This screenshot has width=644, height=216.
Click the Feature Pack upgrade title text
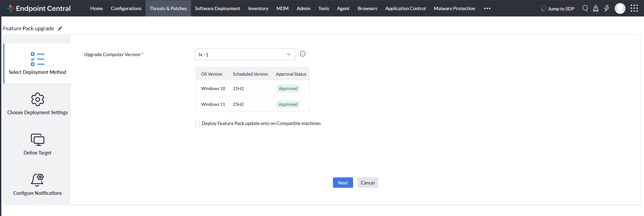click(x=29, y=29)
